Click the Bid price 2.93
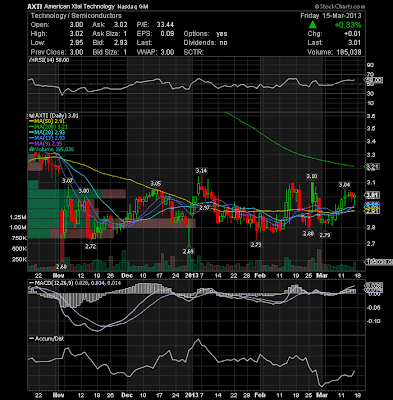This screenshot has height=400, width=393. pos(120,43)
